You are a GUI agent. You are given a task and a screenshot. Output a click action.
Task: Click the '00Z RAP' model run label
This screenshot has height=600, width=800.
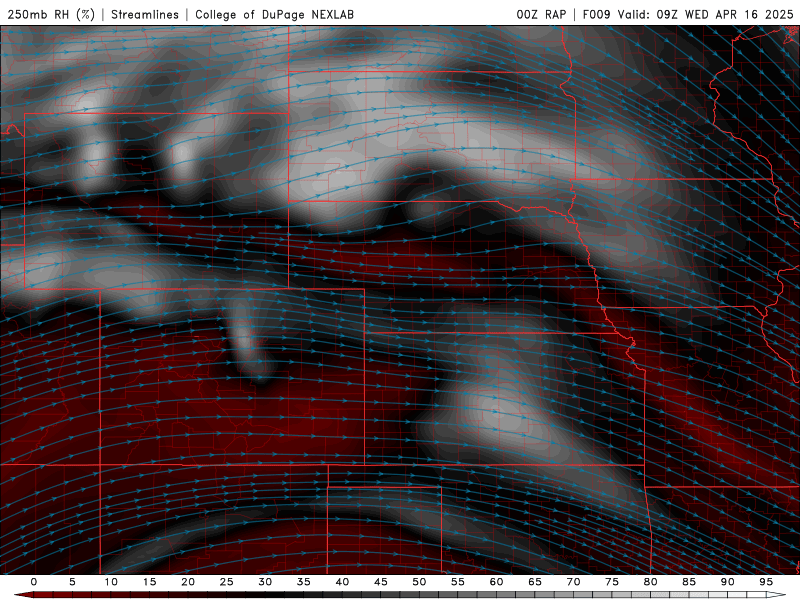[541, 14]
